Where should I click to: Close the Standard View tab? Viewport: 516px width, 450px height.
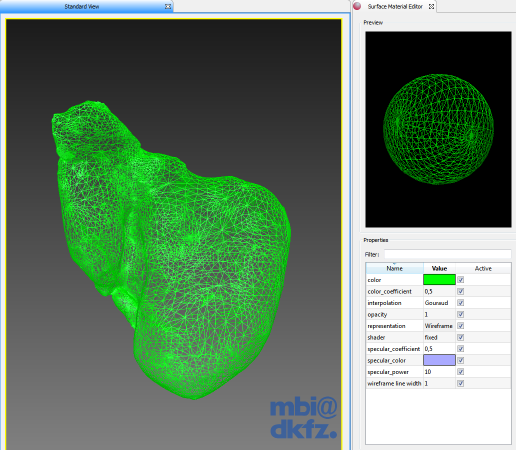click(168, 6)
